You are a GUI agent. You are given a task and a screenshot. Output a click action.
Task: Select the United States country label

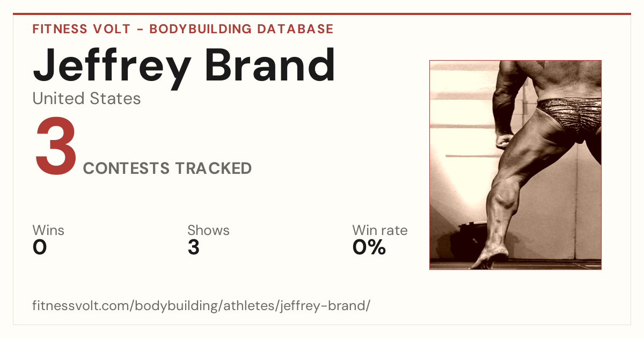click(x=86, y=99)
